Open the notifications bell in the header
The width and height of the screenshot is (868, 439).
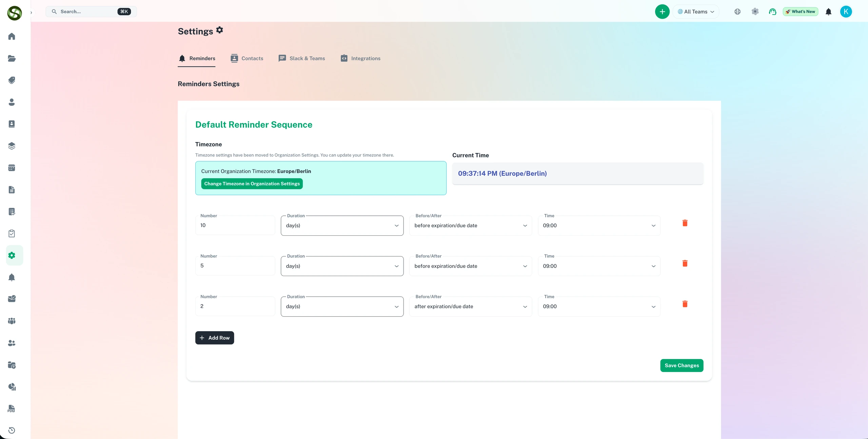(828, 12)
